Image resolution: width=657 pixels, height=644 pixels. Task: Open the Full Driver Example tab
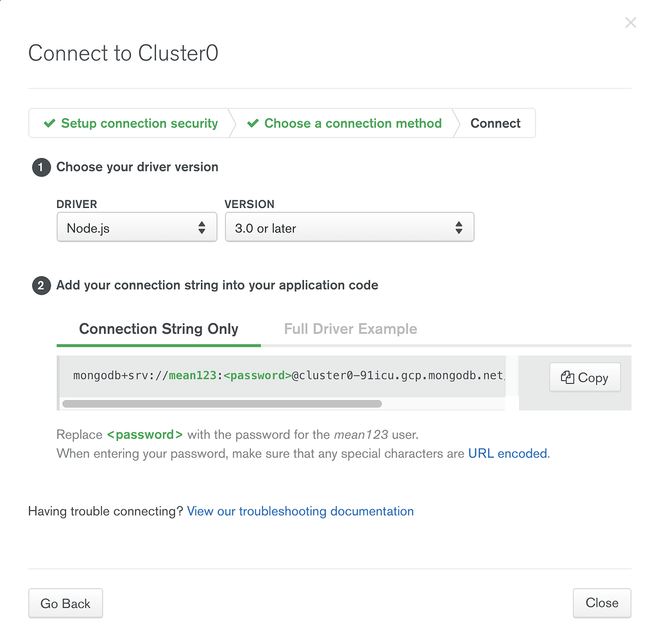pyautogui.click(x=350, y=329)
